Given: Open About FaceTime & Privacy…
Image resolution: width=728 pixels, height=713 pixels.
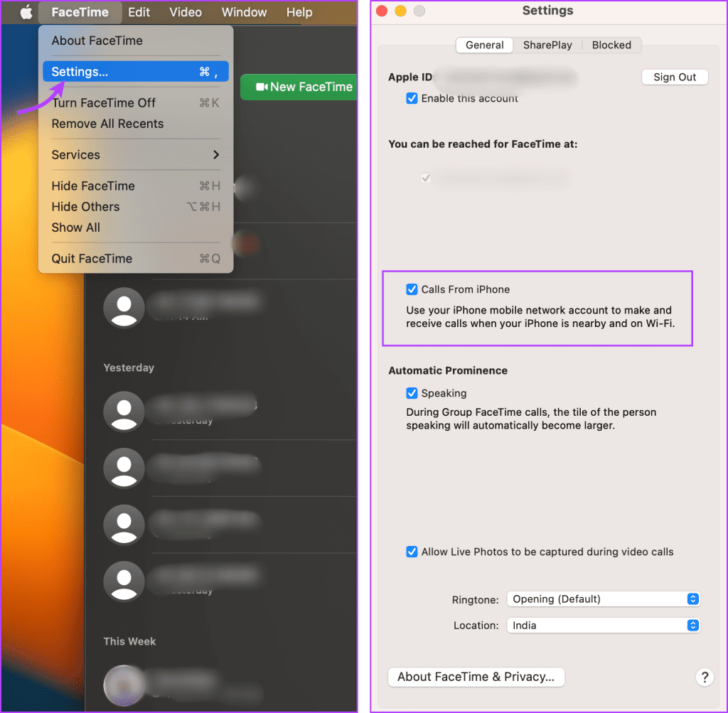Looking at the screenshot, I should [476, 677].
